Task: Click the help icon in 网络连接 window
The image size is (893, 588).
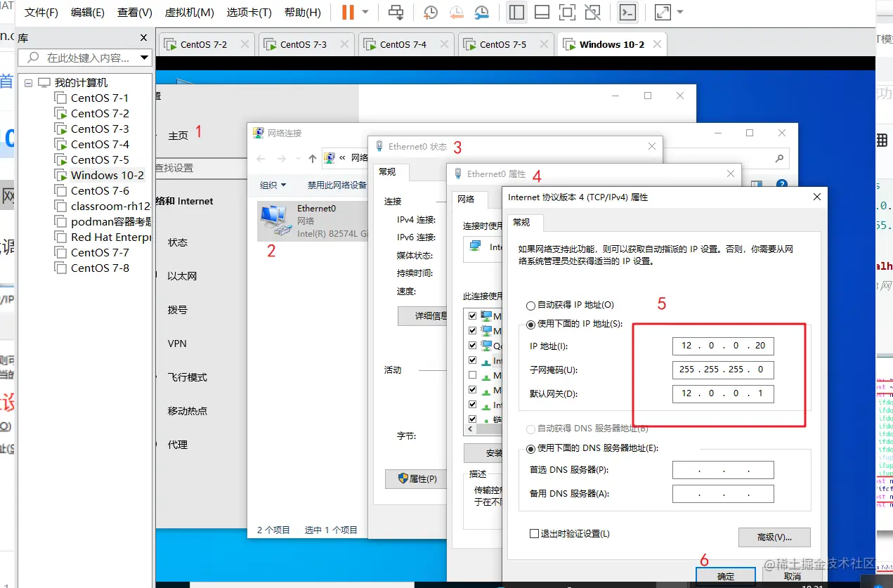Action: pos(781,185)
